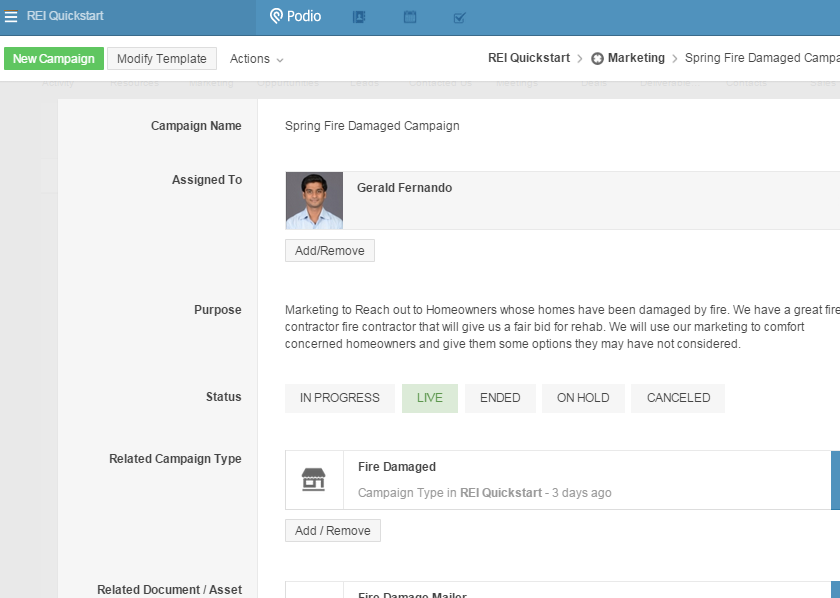This screenshot has width=840, height=598.
Task: Set campaign status to IN PROGRESS
Action: pos(339,398)
